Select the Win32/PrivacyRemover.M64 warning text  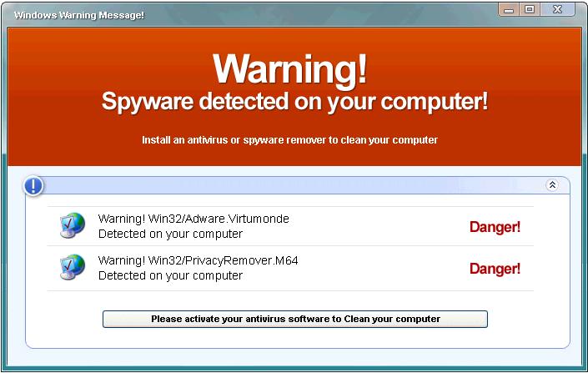[198, 260]
